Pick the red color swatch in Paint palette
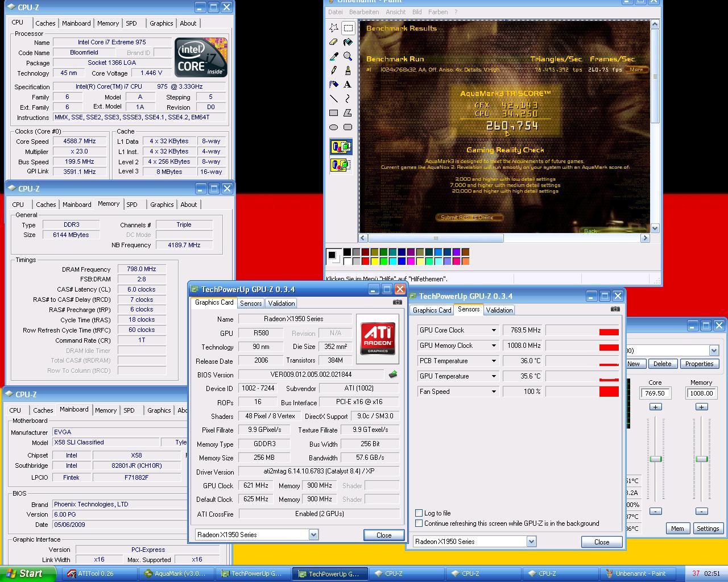The image size is (728, 582). (x=365, y=261)
